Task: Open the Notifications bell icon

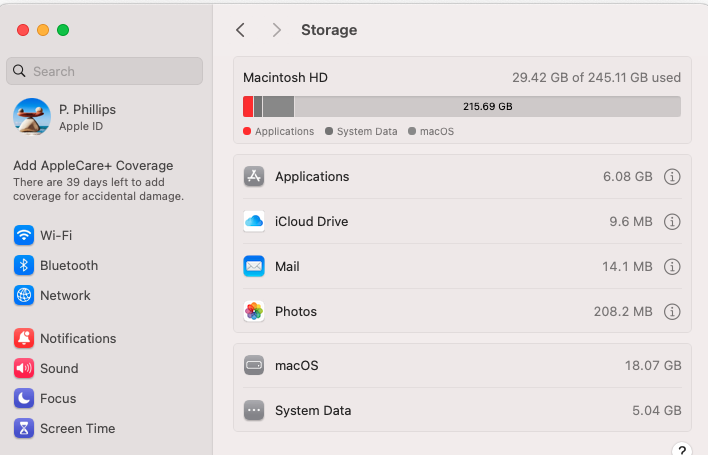Action: 24,339
